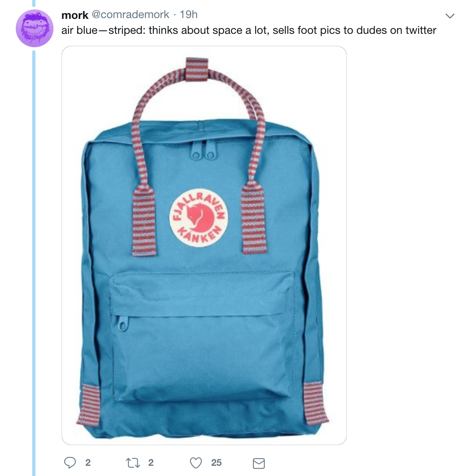This screenshot has width=476, height=476.
Task: Open tweet permalink via the 19h timestamp
Action: click(189, 15)
